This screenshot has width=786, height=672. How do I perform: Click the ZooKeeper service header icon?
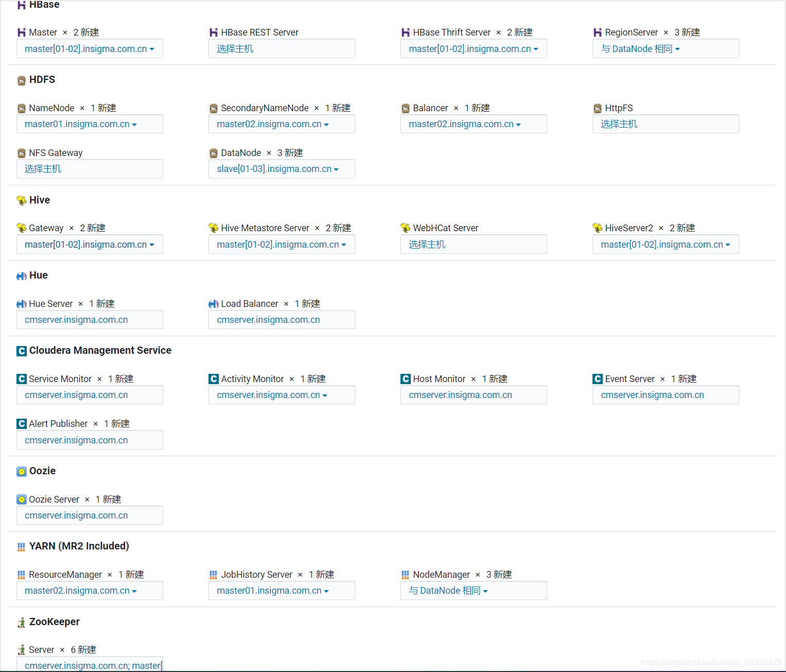22,623
